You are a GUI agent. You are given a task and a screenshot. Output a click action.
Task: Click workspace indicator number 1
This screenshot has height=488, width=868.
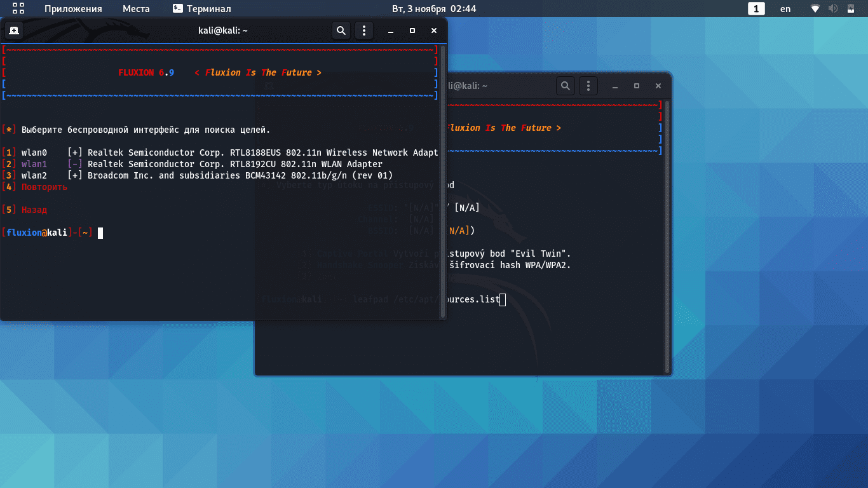pos(756,8)
